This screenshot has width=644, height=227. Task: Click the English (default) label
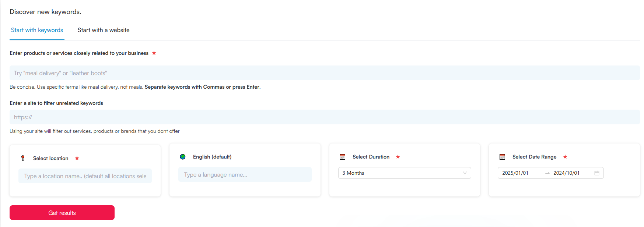212,157
